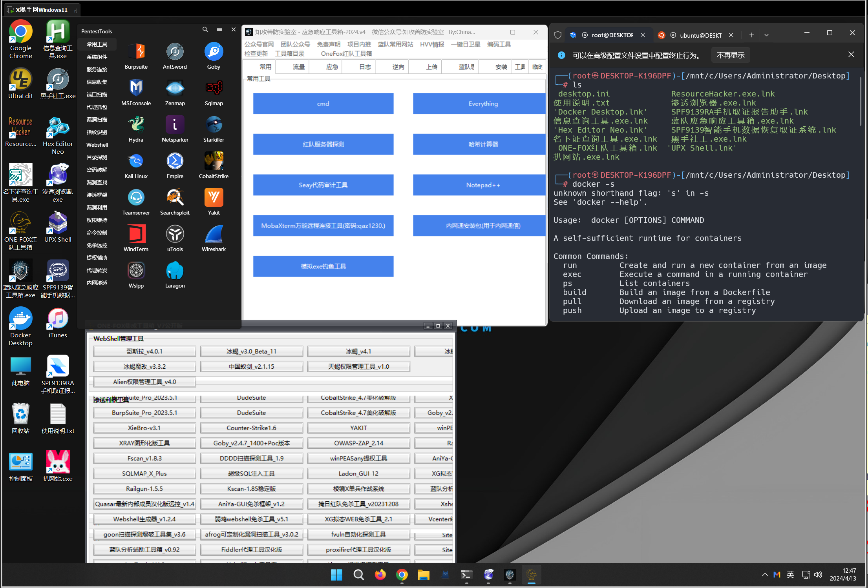Click Seay代码审计工具 button
This screenshot has height=588, width=868.
point(323,185)
